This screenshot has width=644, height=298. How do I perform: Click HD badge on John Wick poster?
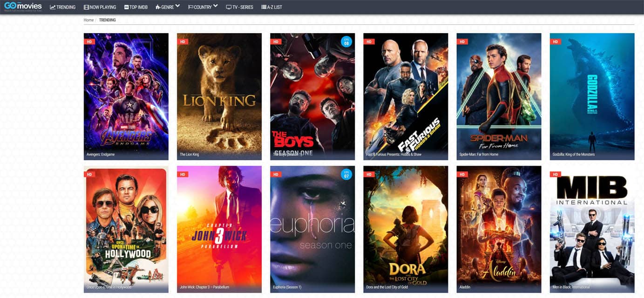[x=183, y=174]
